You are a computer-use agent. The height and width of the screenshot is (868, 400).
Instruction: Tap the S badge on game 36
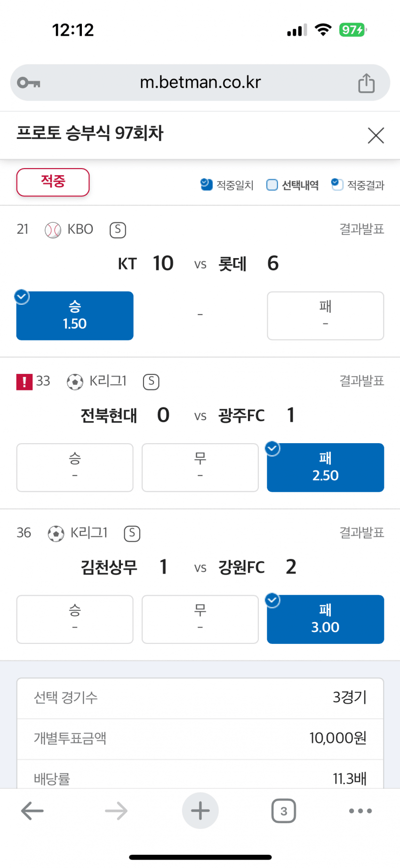132,533
